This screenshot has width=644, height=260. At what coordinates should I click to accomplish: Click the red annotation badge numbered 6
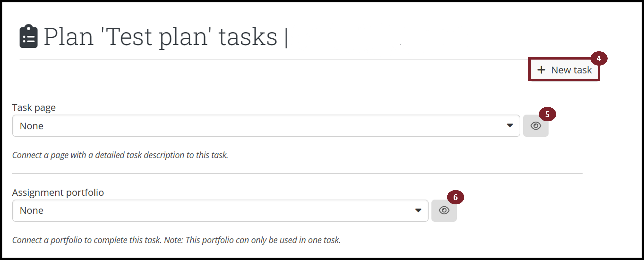coord(455,197)
